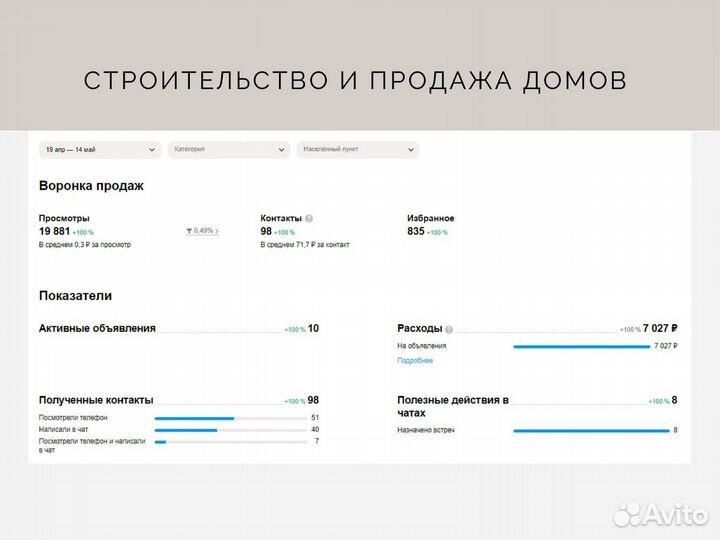
Task: Open the Населённый пункт dropdown
Action: point(358,150)
